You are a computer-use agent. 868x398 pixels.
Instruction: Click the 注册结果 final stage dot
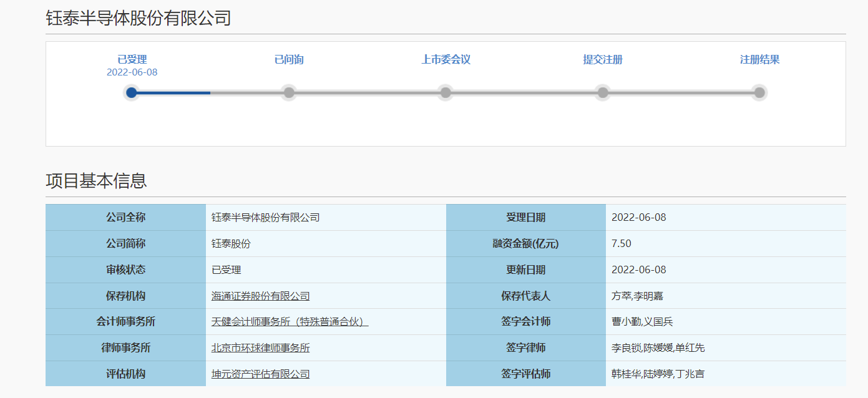coord(759,92)
